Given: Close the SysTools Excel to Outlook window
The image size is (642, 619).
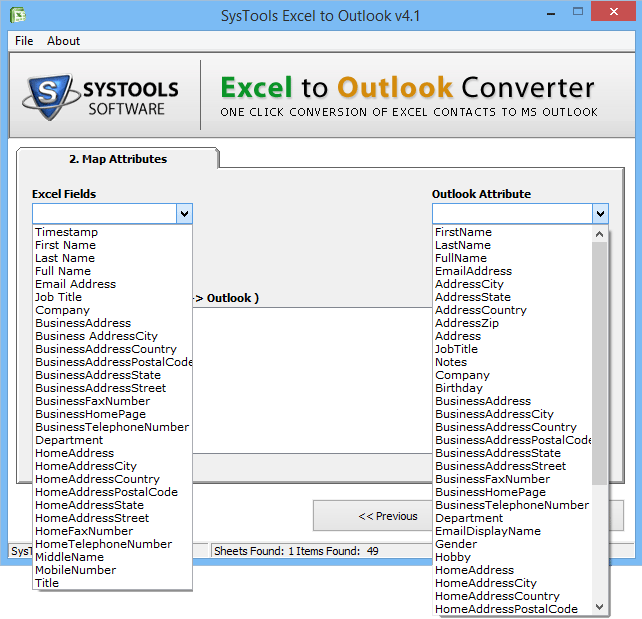Looking at the screenshot, I should (613, 11).
